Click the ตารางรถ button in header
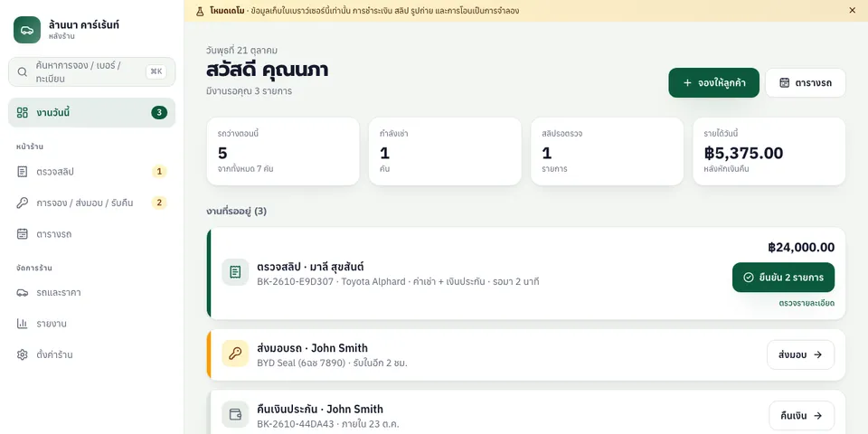The height and width of the screenshot is (434, 868). [806, 83]
